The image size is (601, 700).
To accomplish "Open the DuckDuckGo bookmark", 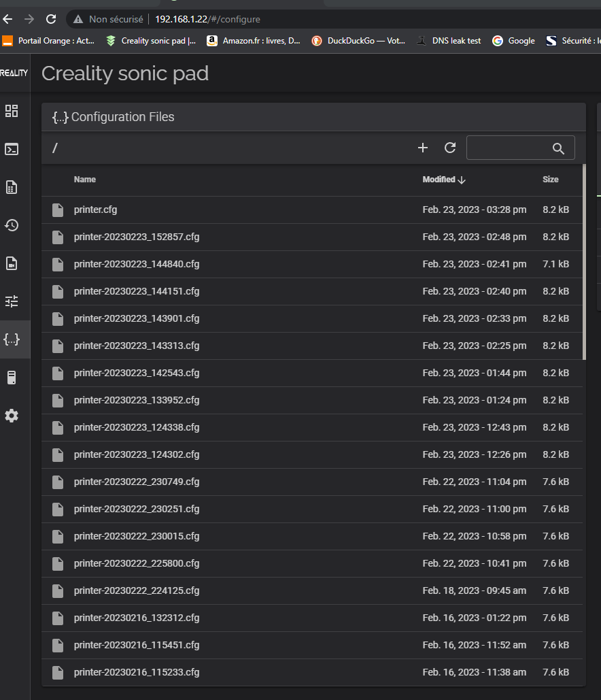I will [359, 41].
